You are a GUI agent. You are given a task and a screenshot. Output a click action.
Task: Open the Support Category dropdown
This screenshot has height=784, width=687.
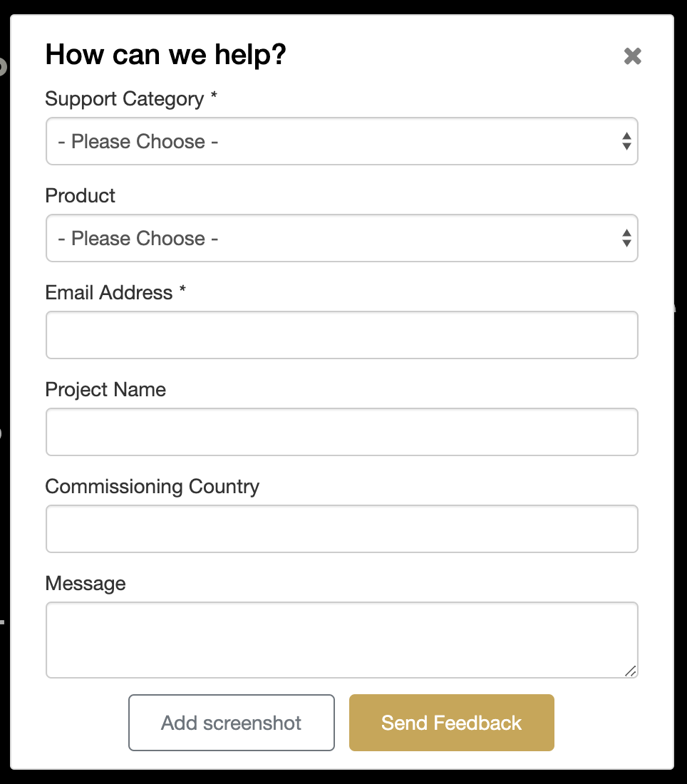click(x=342, y=141)
